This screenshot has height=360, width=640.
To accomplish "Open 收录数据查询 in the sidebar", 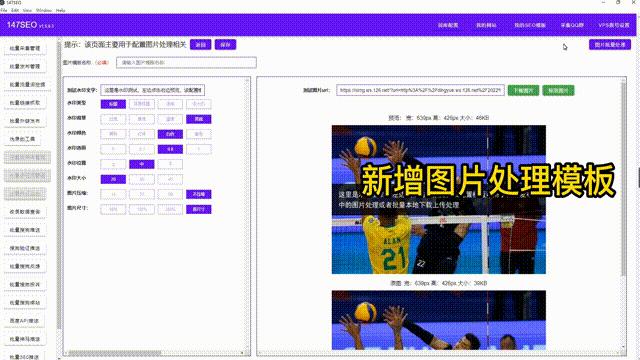I will (x=25, y=212).
